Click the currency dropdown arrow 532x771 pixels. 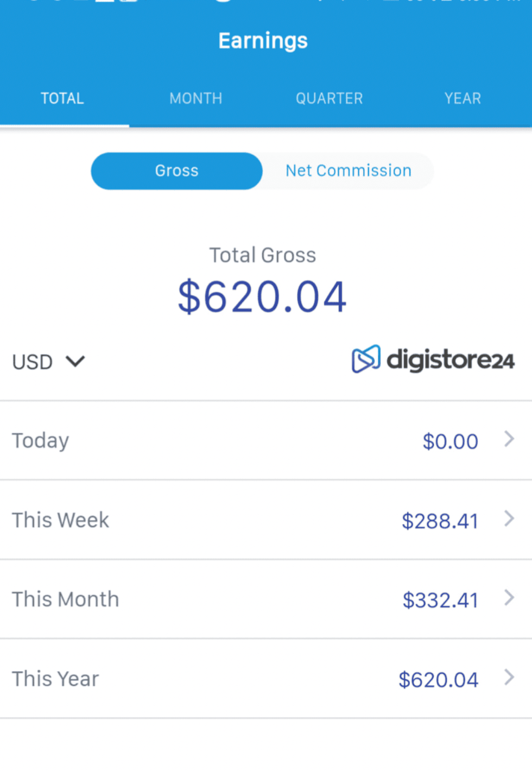[x=75, y=361]
